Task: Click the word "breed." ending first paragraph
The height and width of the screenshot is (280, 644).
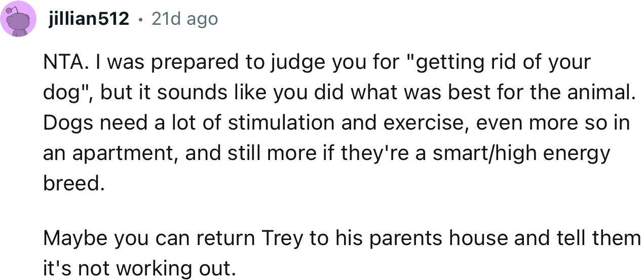Action: [x=73, y=183]
